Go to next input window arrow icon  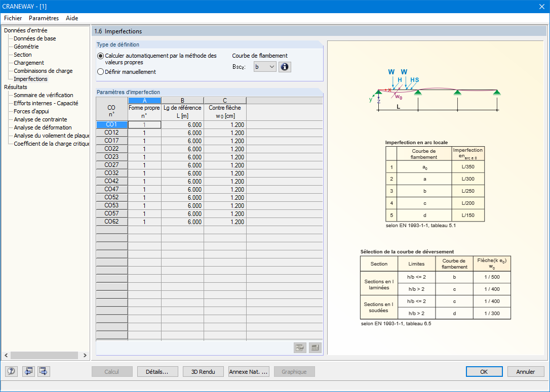(x=44, y=371)
